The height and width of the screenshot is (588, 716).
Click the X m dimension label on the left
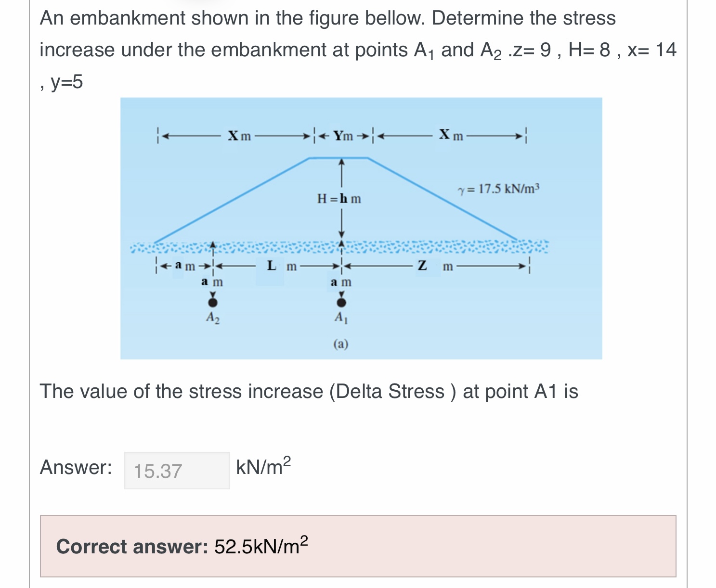coord(240,136)
